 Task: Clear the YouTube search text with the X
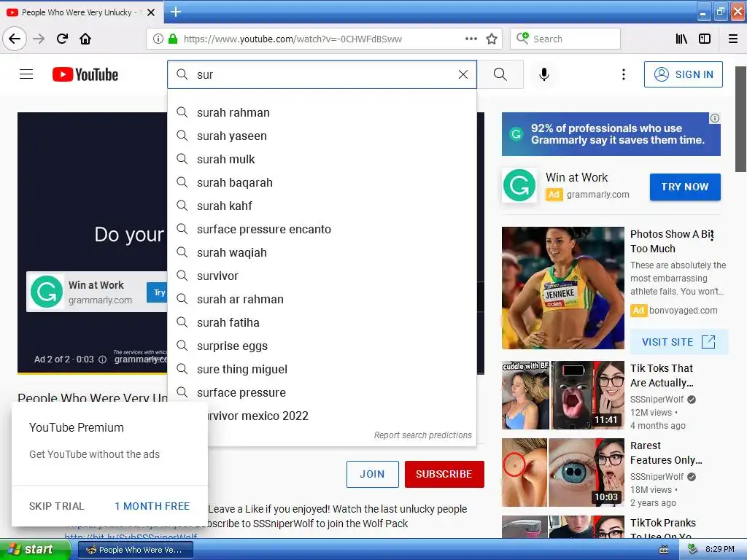point(463,74)
